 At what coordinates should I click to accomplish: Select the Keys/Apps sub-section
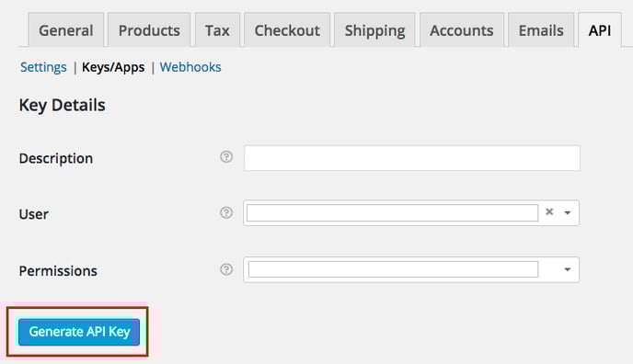pos(113,67)
